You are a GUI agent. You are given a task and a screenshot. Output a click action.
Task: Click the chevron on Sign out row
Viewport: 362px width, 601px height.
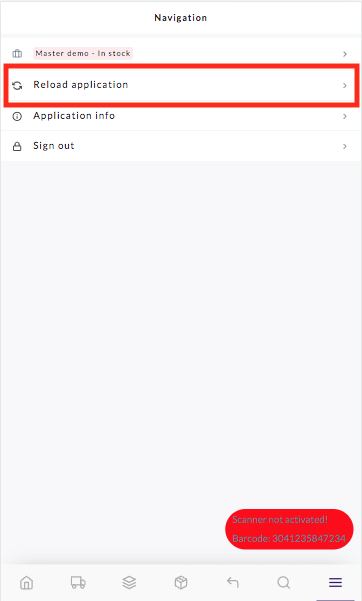tap(345, 146)
